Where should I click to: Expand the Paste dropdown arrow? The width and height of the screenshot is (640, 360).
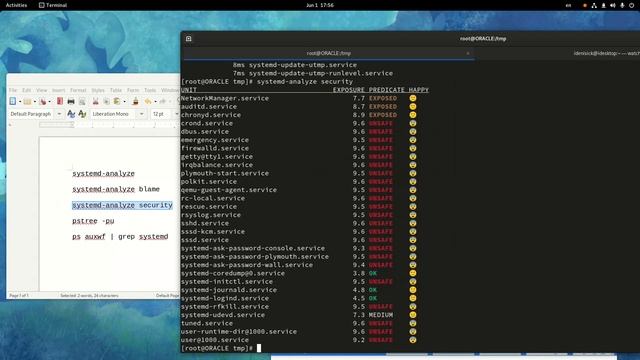124,102
